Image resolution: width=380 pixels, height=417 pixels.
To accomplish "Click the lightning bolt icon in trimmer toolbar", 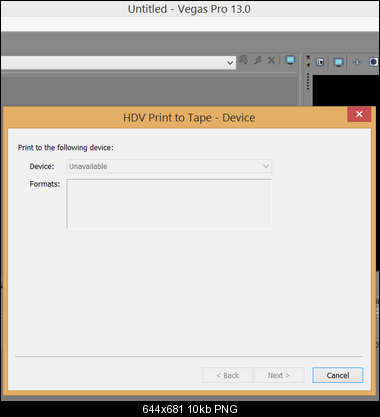I will coord(257,60).
